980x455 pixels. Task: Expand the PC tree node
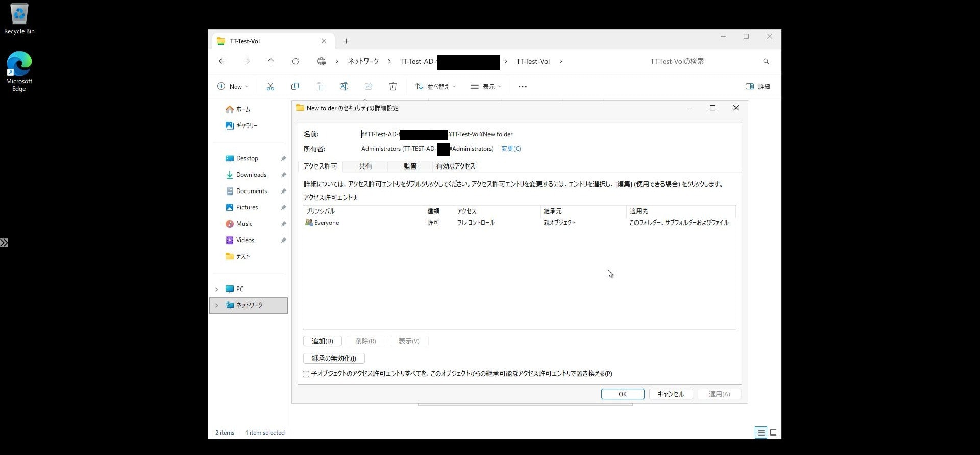pyautogui.click(x=217, y=289)
